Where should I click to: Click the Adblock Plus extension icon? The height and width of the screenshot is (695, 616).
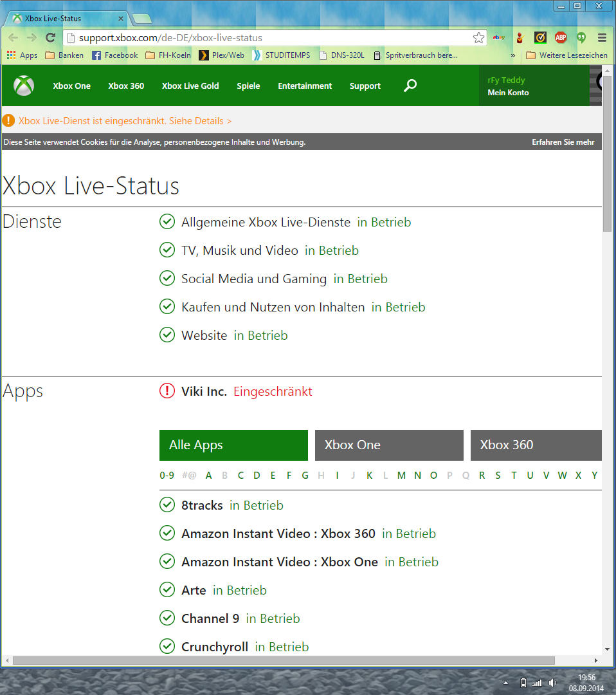point(561,38)
